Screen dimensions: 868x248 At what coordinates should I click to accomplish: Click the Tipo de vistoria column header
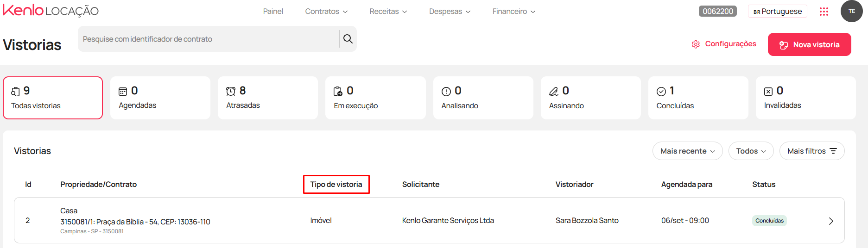(x=336, y=184)
